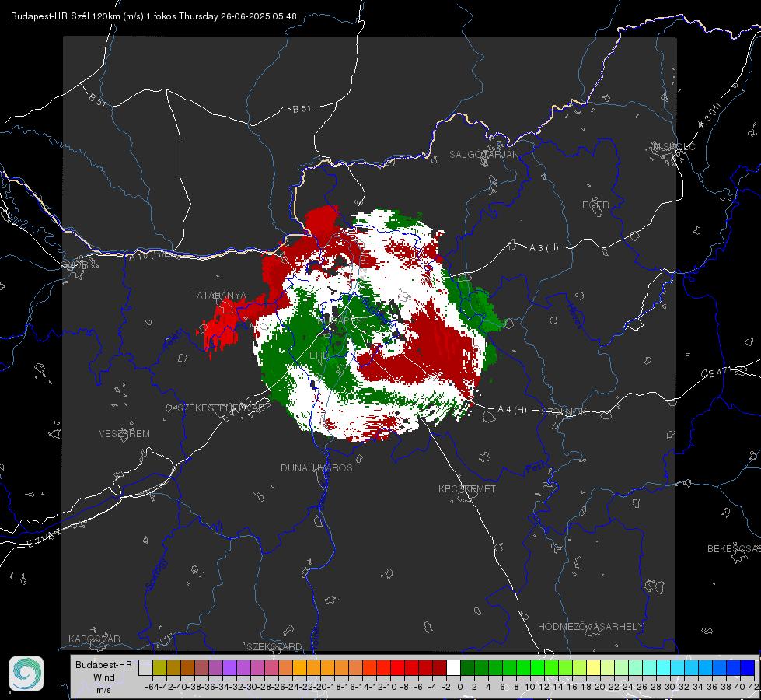Click the SZEKSZÁRD city label
This screenshot has width=761, height=700.
point(274,646)
